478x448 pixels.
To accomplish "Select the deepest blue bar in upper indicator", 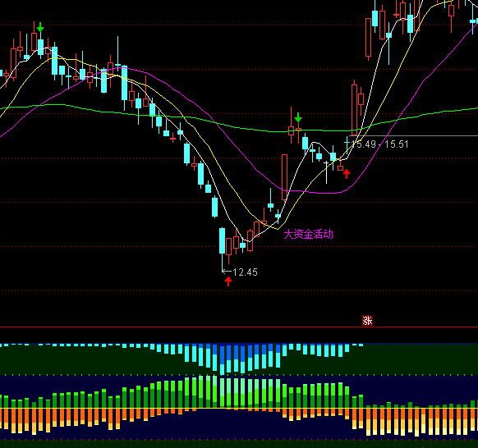I will tap(222, 359).
